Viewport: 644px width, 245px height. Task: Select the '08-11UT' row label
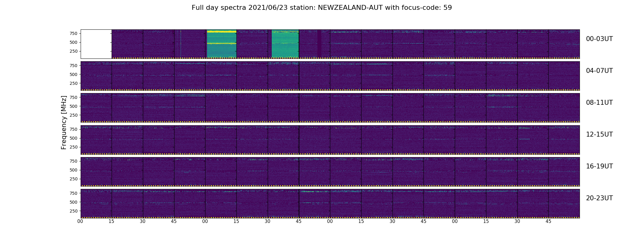pyautogui.click(x=599, y=103)
